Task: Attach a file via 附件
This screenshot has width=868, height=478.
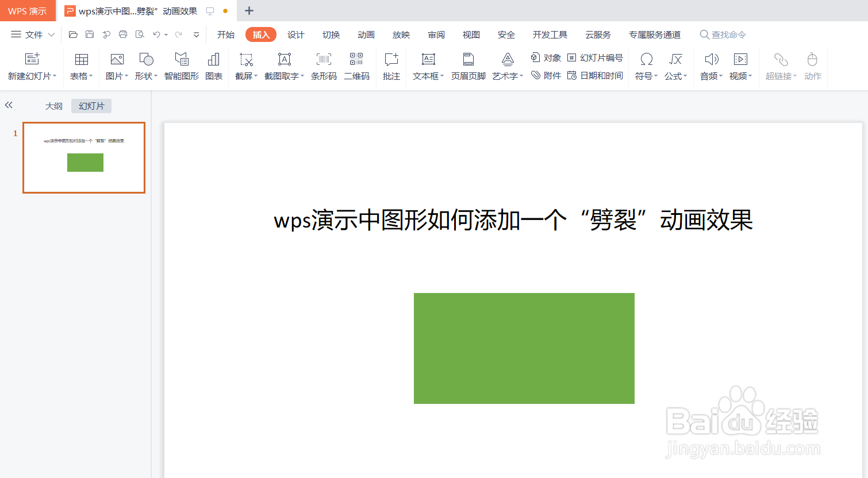Action: [546, 75]
